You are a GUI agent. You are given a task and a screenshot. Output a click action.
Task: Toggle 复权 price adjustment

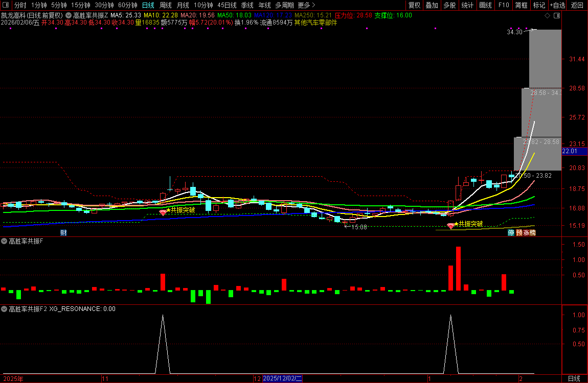click(414, 5)
